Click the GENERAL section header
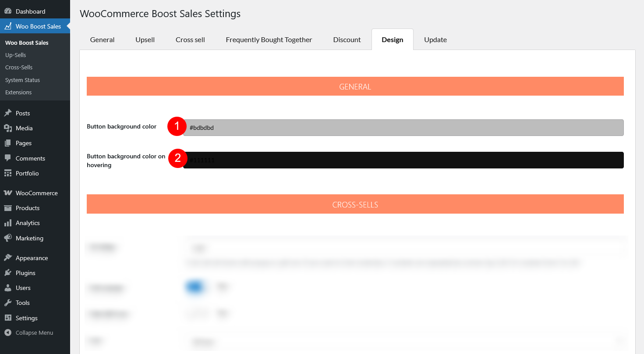This screenshot has width=644, height=354. pyautogui.click(x=355, y=86)
